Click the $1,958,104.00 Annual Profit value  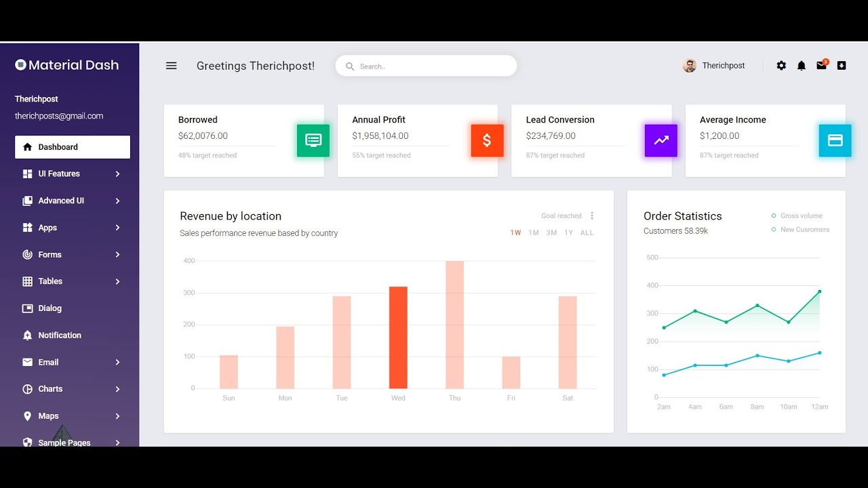point(380,136)
